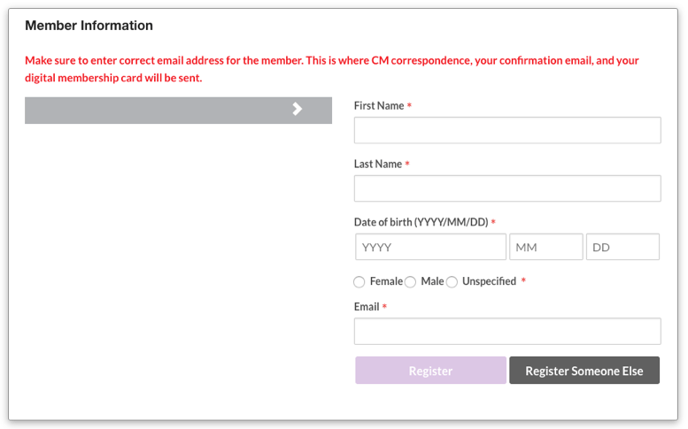
Task: Click the Unspecified text label
Action: (x=489, y=282)
